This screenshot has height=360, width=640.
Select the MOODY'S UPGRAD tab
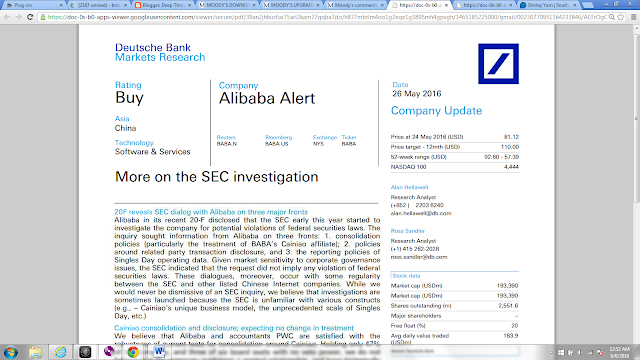click(x=290, y=5)
